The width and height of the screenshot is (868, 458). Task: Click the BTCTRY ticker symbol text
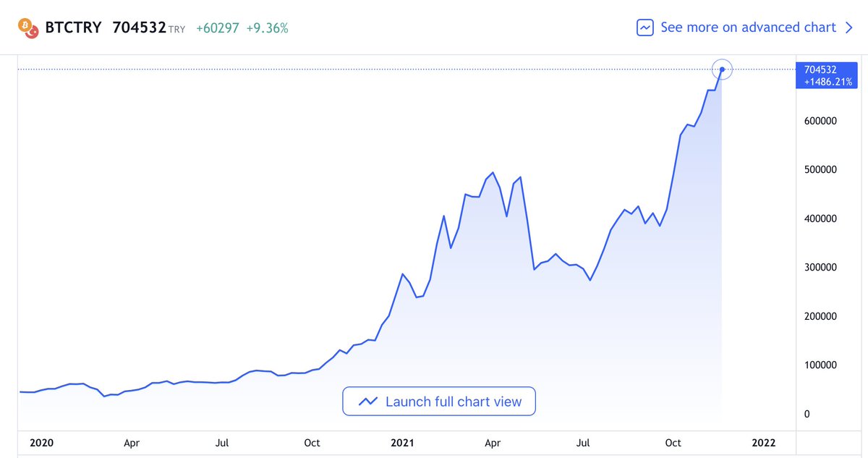(72, 27)
